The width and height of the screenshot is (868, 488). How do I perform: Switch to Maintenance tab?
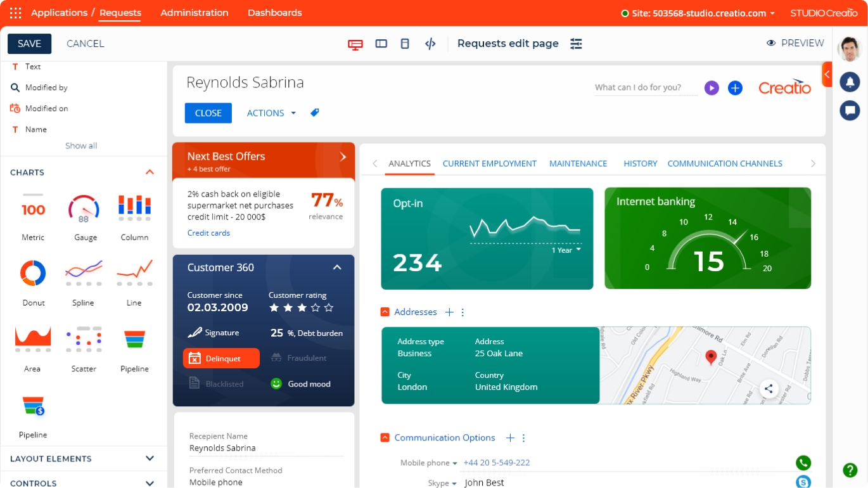click(x=578, y=164)
